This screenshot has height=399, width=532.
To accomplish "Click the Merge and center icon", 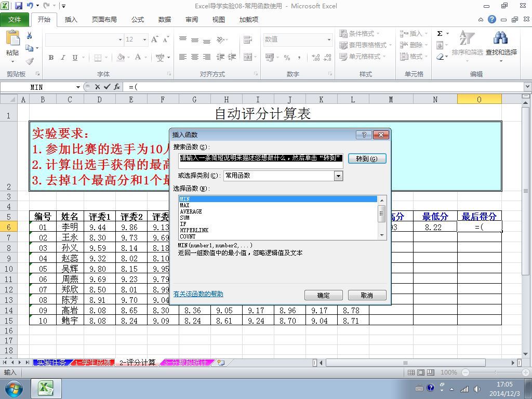I will [x=248, y=57].
